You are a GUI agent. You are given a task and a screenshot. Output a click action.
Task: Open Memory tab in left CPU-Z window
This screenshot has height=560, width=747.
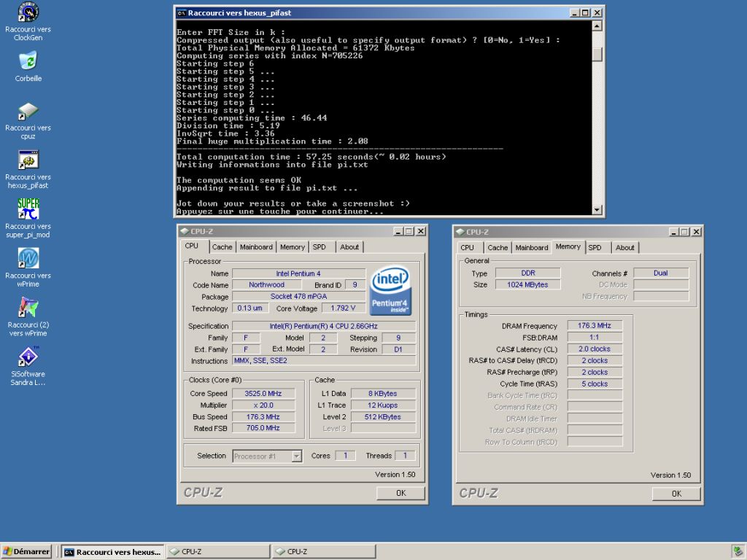point(292,247)
